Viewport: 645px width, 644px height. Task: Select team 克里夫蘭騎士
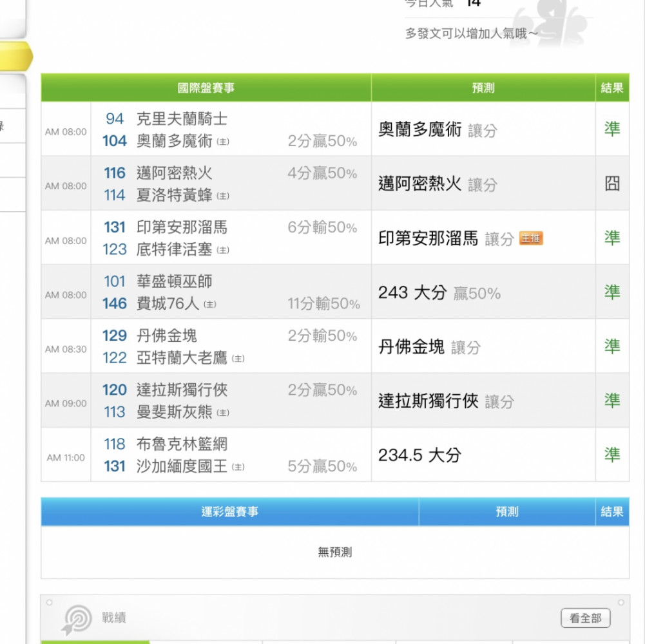pyautogui.click(x=182, y=119)
